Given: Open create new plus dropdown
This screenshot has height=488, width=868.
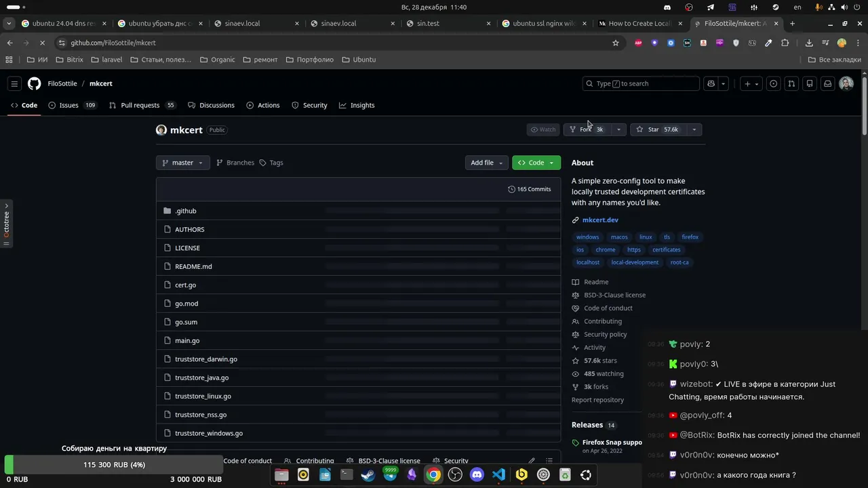Looking at the screenshot, I should (751, 83).
